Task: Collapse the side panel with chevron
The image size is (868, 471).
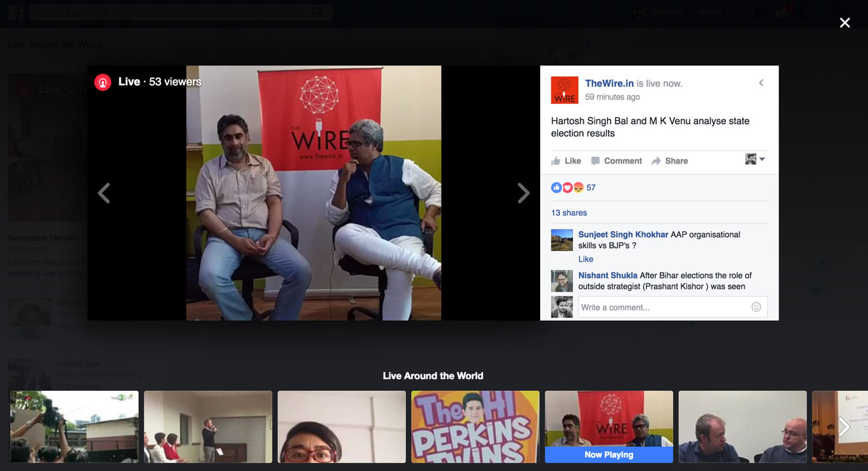Action: pos(761,83)
